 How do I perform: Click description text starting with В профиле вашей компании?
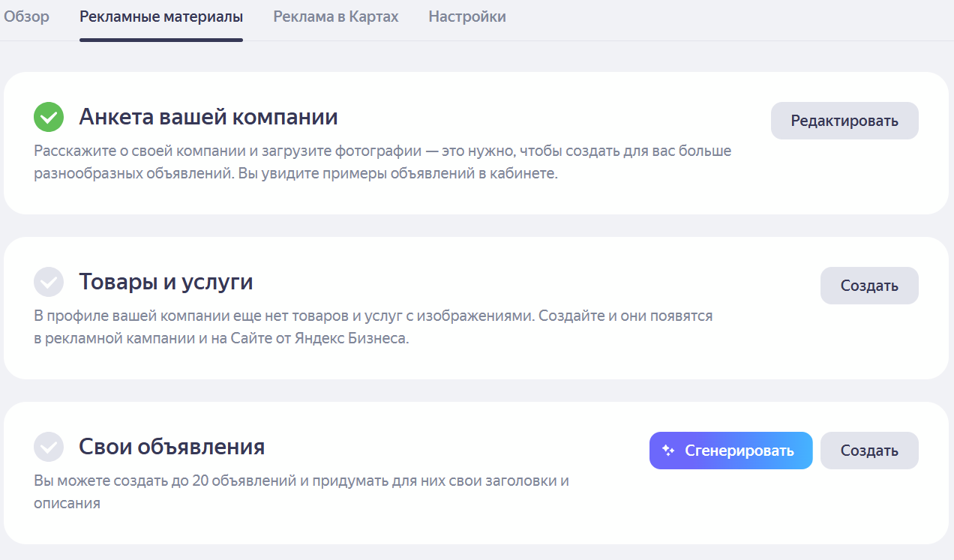(x=373, y=327)
